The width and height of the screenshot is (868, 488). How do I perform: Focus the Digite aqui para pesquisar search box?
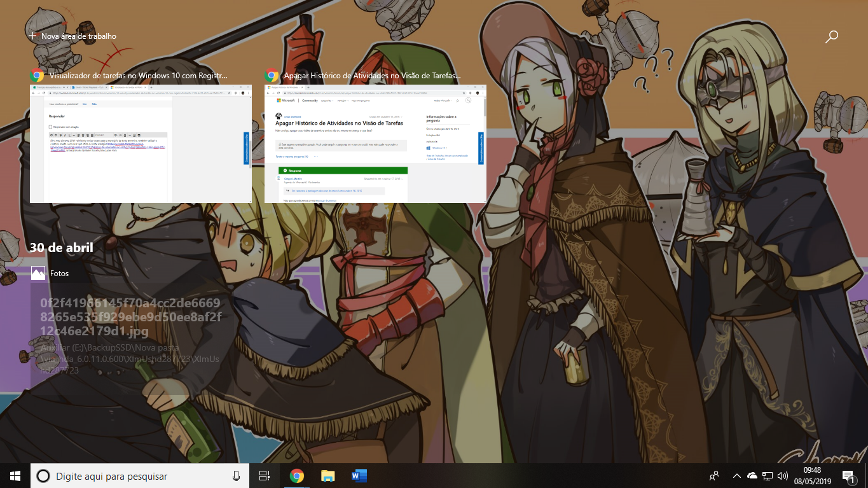click(140, 476)
